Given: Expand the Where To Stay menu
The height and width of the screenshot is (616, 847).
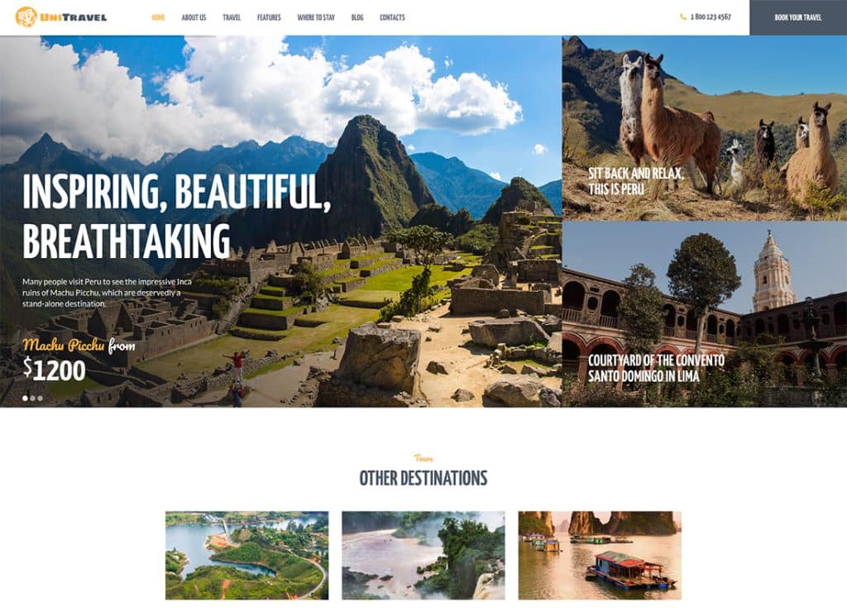Looking at the screenshot, I should point(316,17).
